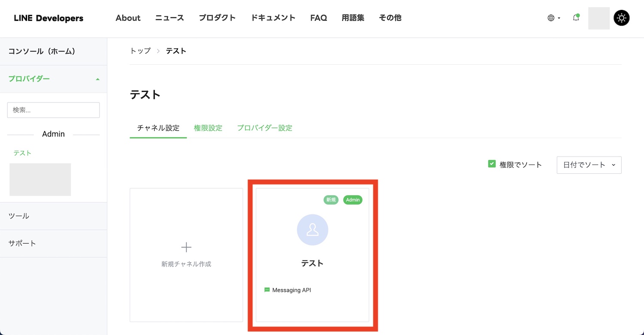This screenshot has width=644, height=335.
Task: Click the green Admin badge
Action: point(353,200)
